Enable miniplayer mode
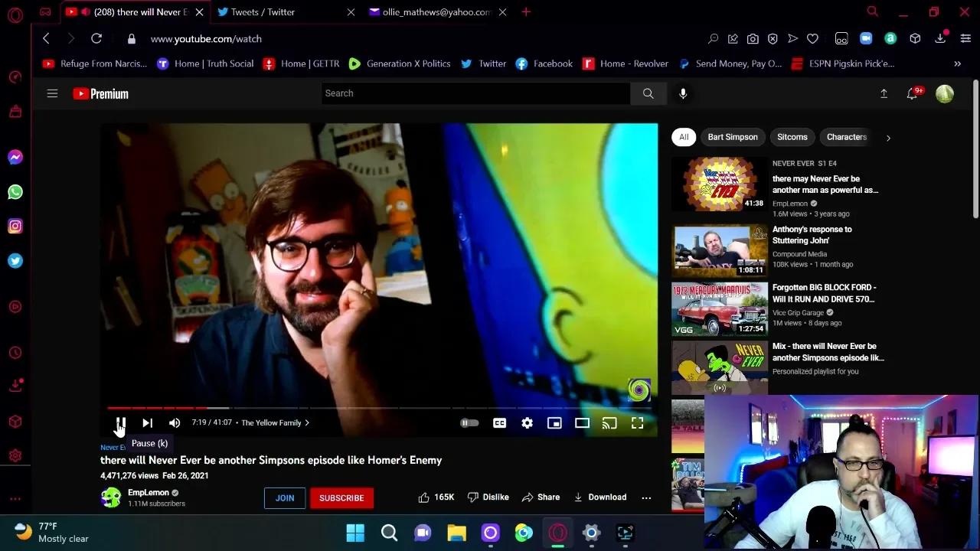 (x=554, y=422)
